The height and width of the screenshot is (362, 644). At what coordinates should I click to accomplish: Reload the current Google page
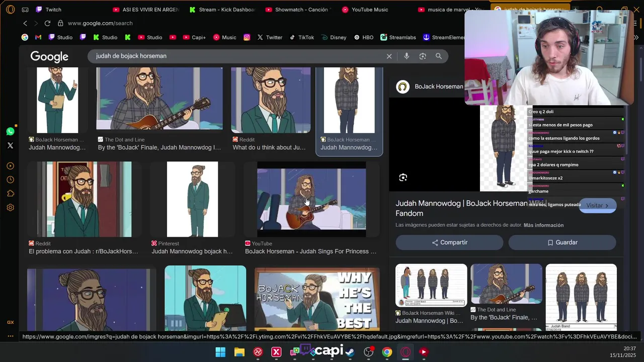pyautogui.click(x=47, y=23)
